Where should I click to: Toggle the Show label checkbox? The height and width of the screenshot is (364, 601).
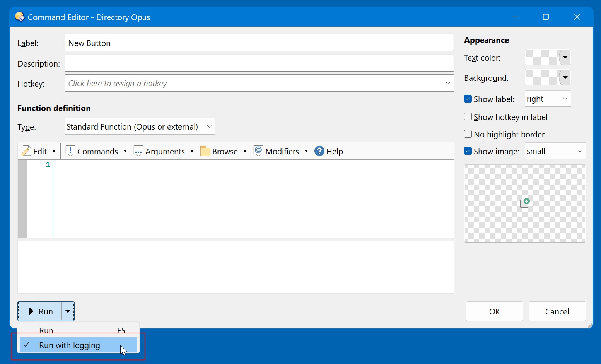click(468, 99)
